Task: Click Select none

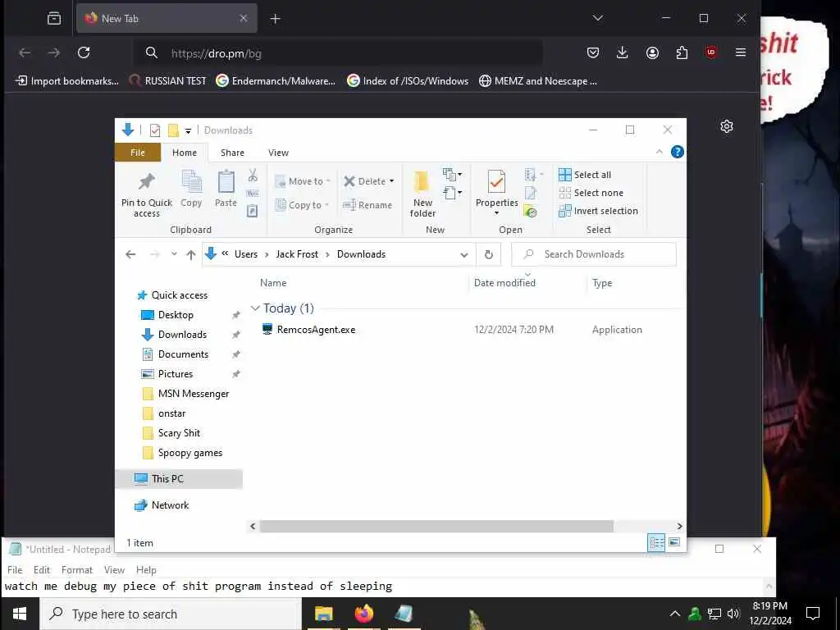Action: coord(591,193)
